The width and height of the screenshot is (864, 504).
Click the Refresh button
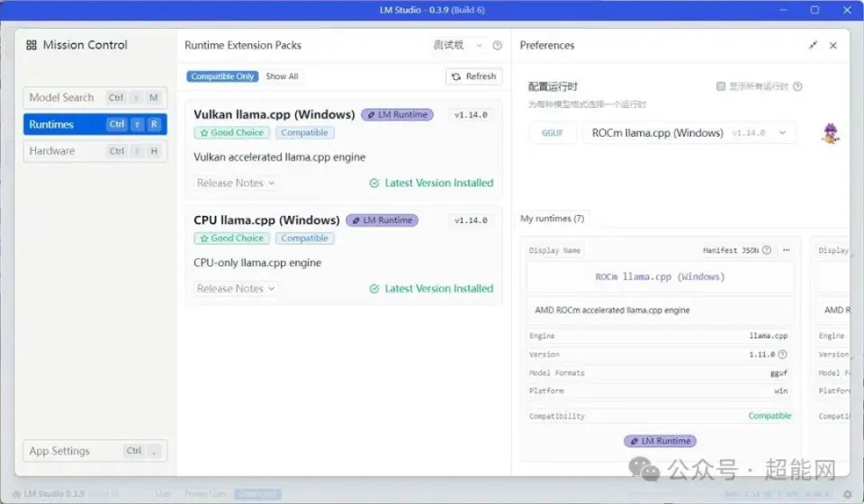(473, 76)
